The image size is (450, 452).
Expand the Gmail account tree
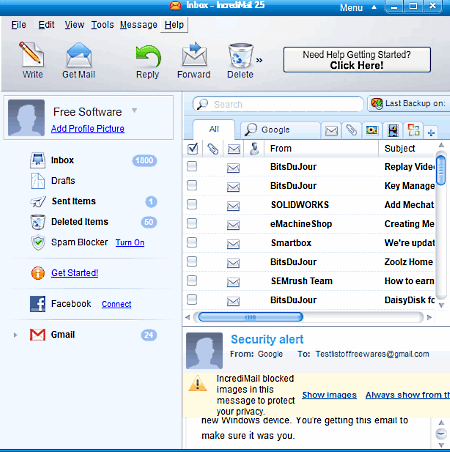(15, 335)
